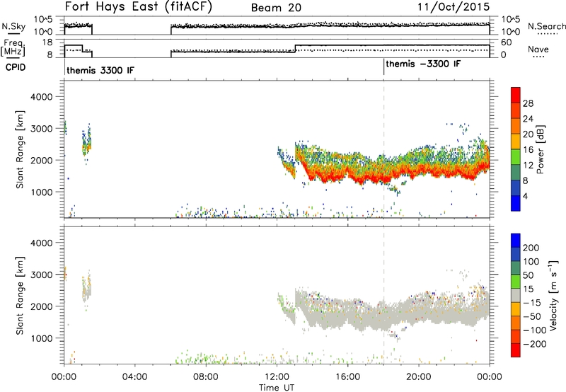
Task: Click the 'Beam 20' label
Action: (x=276, y=8)
